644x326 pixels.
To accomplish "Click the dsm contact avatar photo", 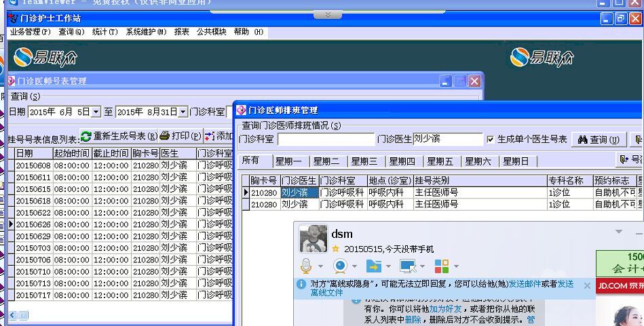I will tap(314, 239).
